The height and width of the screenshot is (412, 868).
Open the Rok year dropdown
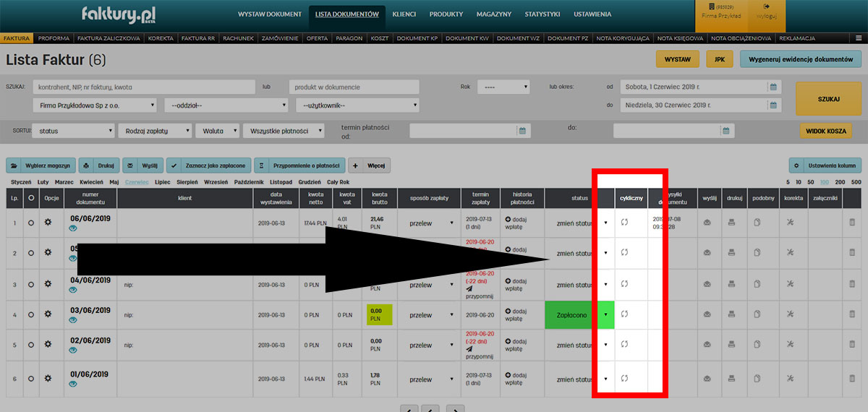(503, 87)
